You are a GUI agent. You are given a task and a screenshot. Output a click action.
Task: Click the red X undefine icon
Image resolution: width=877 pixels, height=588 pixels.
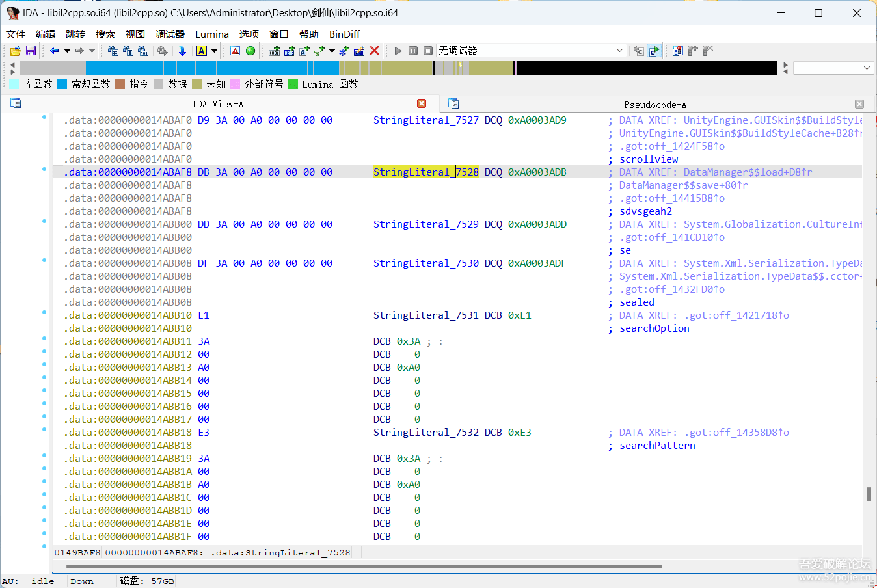[x=374, y=51]
